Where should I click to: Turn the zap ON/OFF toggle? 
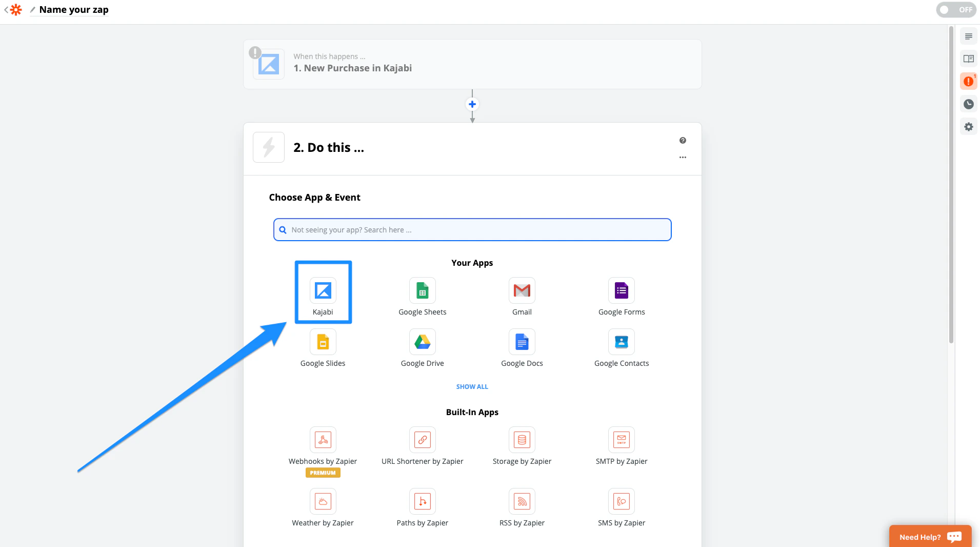click(x=956, y=10)
